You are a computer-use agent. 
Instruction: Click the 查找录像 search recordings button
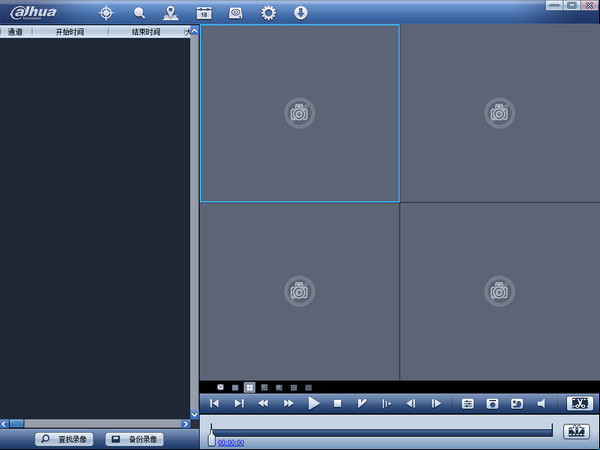pos(64,439)
